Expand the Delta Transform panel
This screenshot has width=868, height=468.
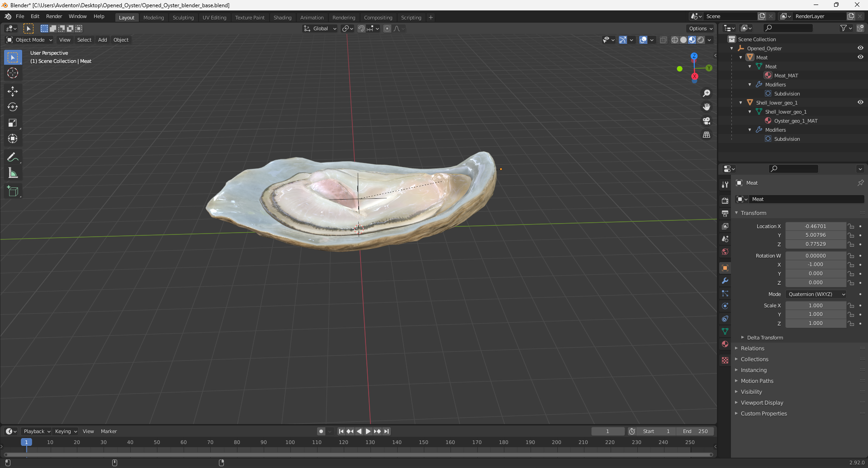765,338
